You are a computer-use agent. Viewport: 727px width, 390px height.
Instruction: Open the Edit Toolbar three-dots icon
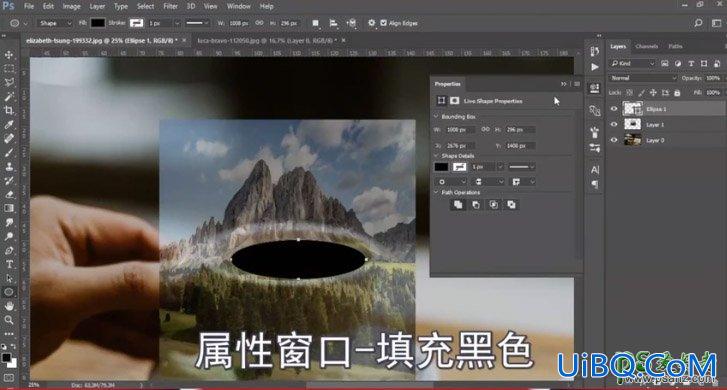9,333
